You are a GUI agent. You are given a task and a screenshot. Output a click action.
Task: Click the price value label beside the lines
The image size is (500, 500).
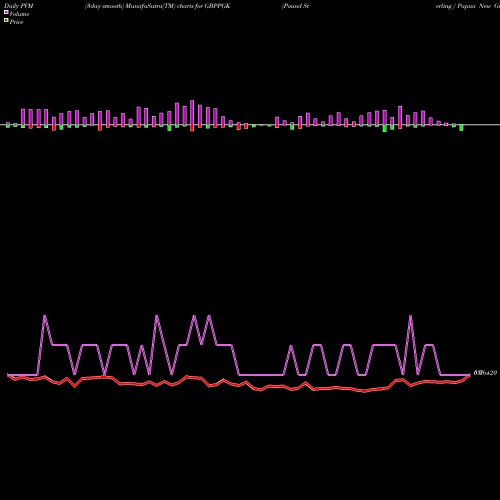485,373
